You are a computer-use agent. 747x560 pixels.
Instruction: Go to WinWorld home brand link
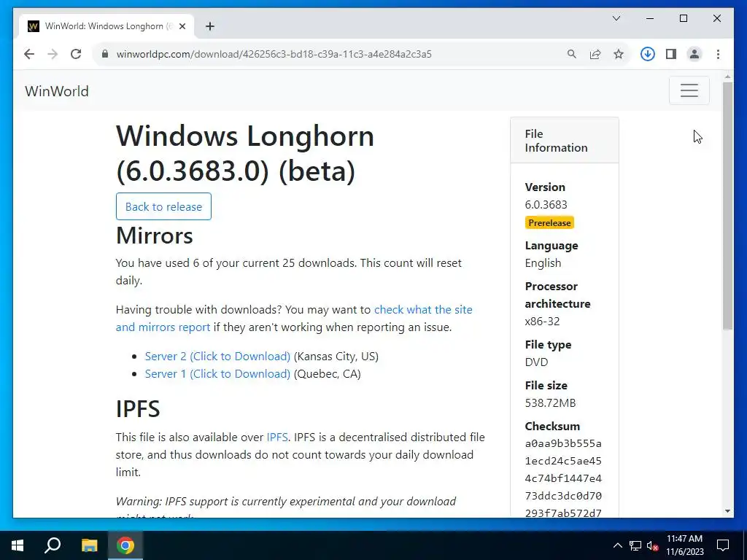pos(57,91)
